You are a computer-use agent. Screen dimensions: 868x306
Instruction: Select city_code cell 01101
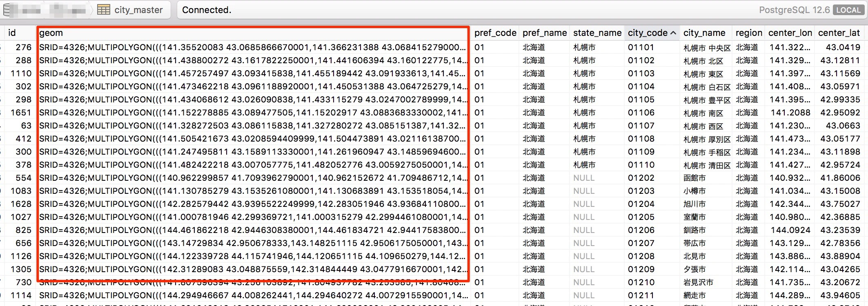(x=641, y=47)
